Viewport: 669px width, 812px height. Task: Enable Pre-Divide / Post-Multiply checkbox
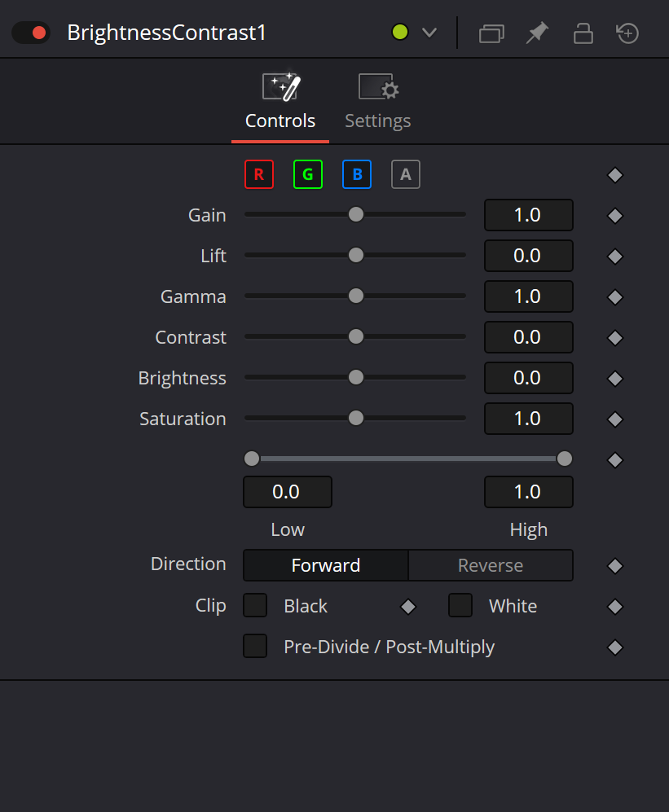255,647
